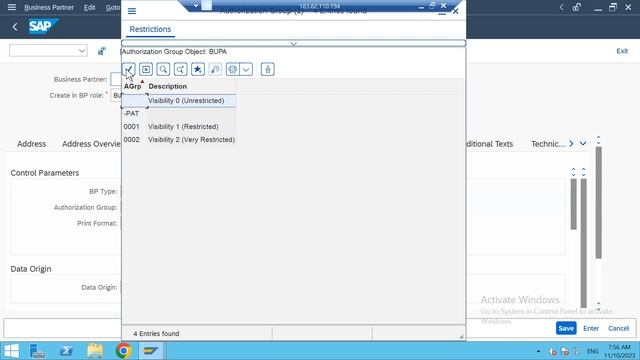Click the SAP GUI taskbar icon
This screenshot has width=640, height=360.
pyautogui.click(x=151, y=351)
